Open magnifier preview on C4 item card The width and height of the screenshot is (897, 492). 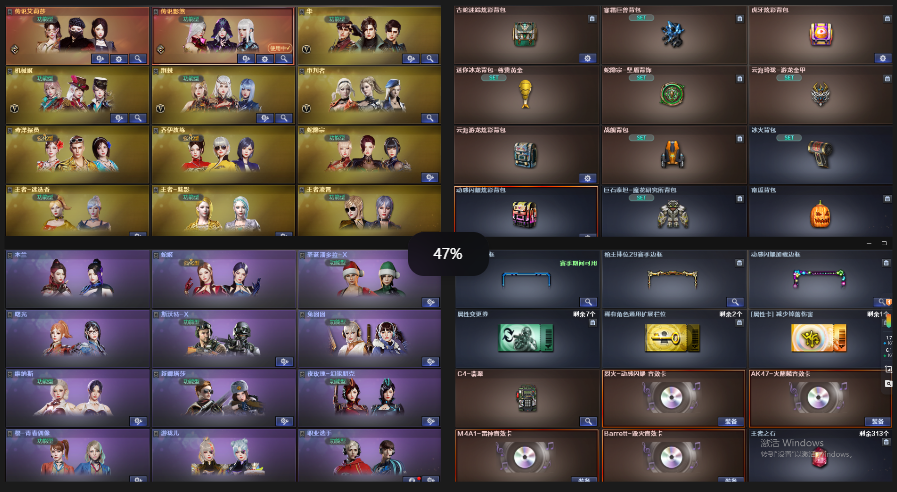pos(588,422)
